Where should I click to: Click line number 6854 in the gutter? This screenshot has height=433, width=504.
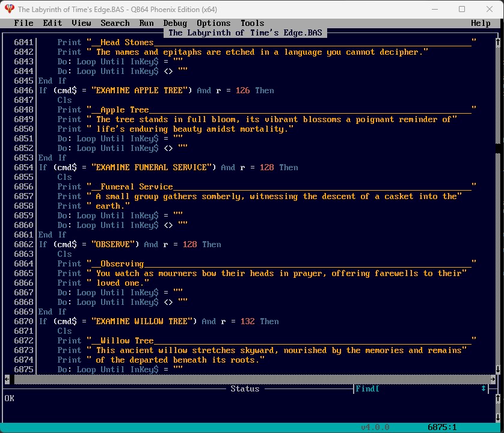point(23,167)
